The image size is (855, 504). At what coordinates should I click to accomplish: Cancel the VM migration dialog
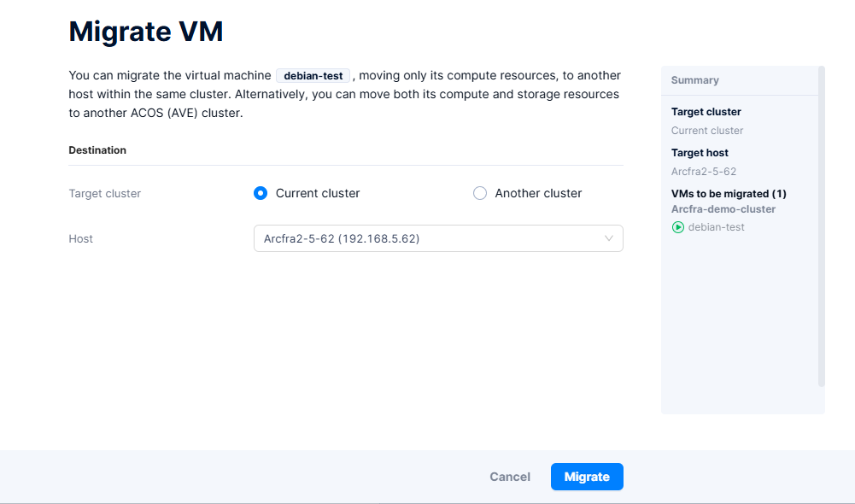pos(510,477)
